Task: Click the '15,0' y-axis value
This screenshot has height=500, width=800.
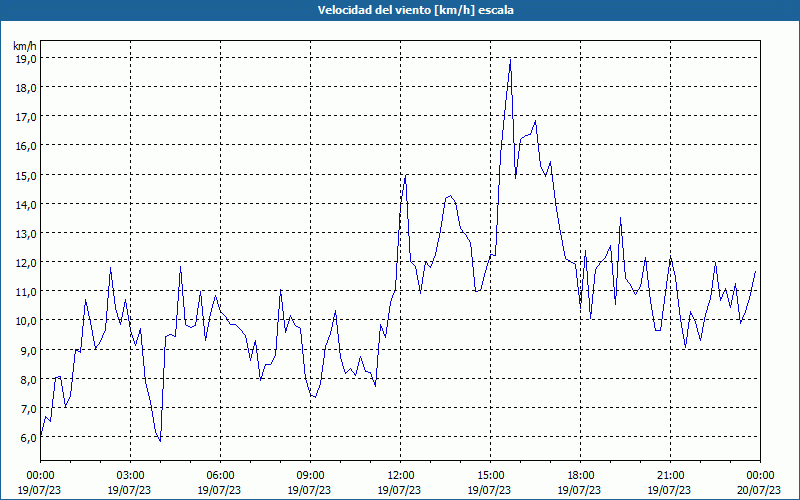Action: pos(26,176)
